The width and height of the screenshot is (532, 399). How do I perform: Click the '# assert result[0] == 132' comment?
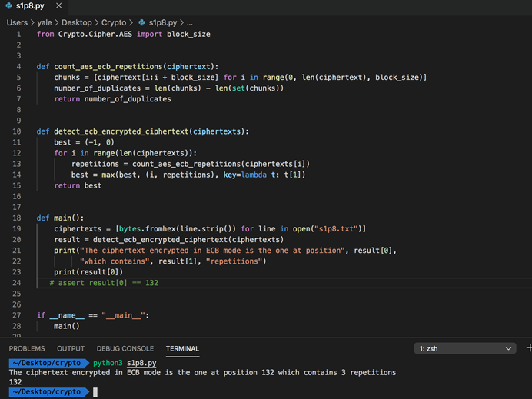coord(104,283)
